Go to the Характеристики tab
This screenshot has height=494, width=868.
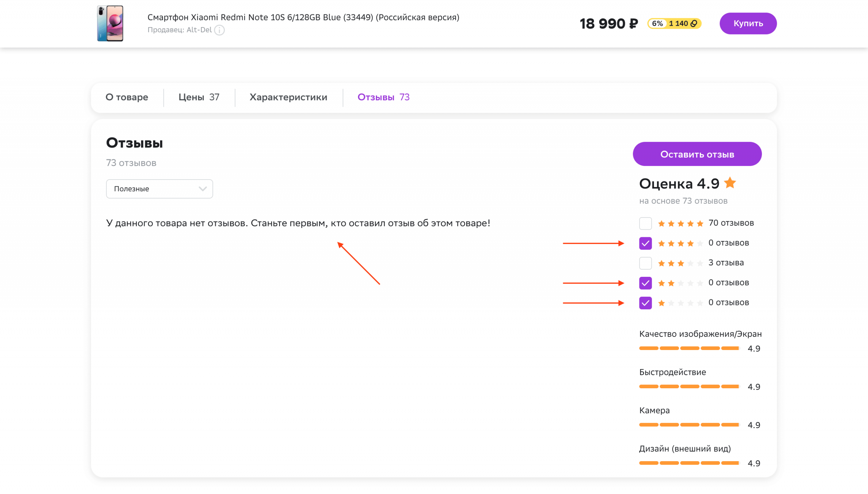point(288,97)
